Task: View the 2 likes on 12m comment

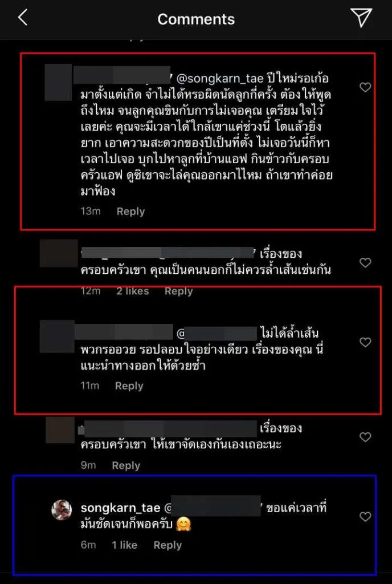Action: pos(132,291)
